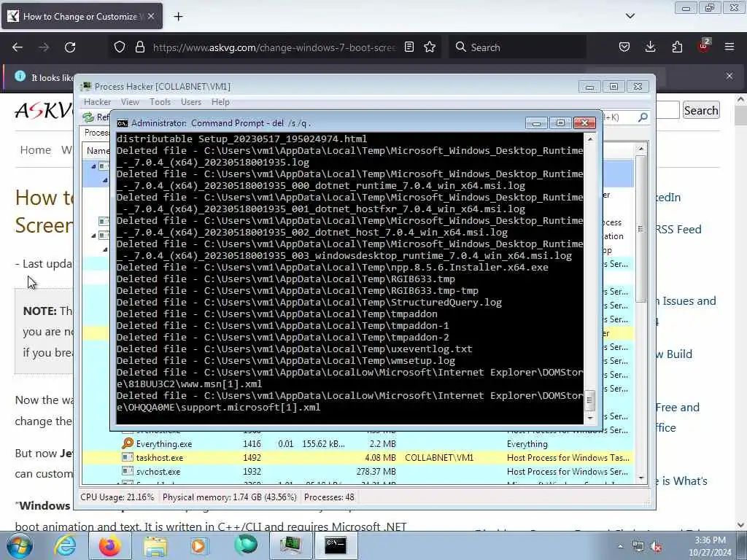
Task: Go back with the Firefox back arrow
Action: pos(18,47)
